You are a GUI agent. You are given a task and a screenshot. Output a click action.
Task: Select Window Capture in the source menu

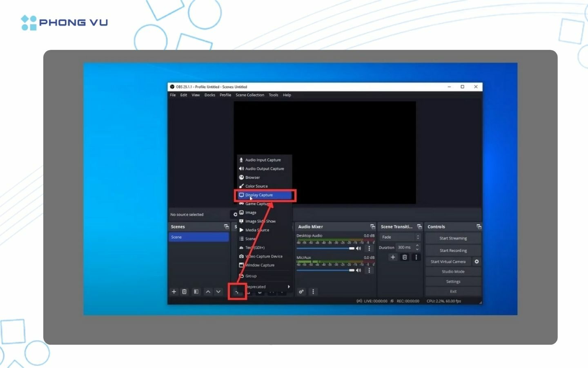[x=265, y=265]
